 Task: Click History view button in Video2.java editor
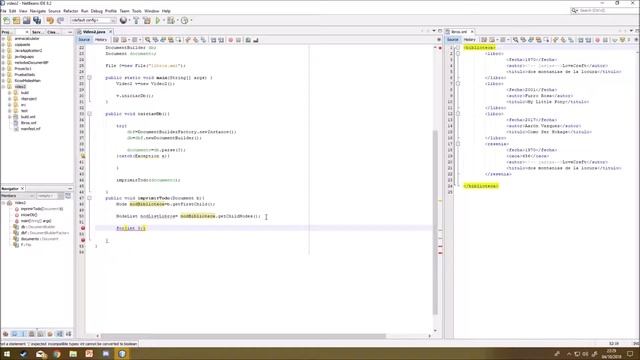(101, 40)
